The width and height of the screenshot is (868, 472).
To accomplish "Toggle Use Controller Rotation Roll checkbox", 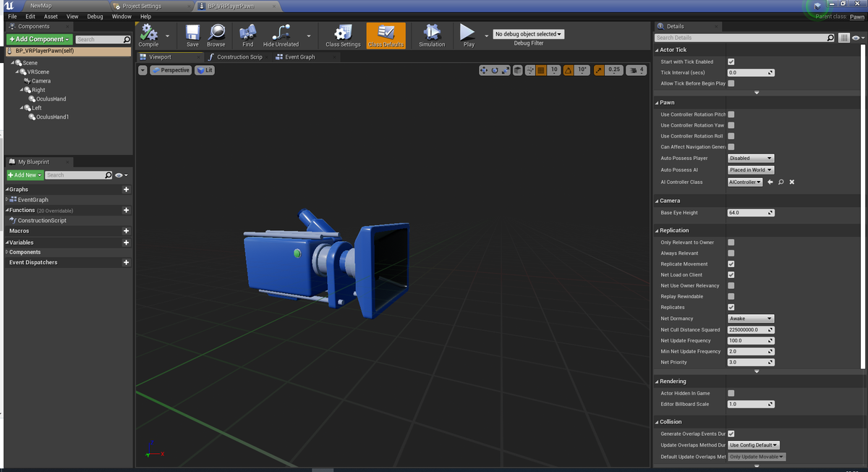I will click(731, 136).
